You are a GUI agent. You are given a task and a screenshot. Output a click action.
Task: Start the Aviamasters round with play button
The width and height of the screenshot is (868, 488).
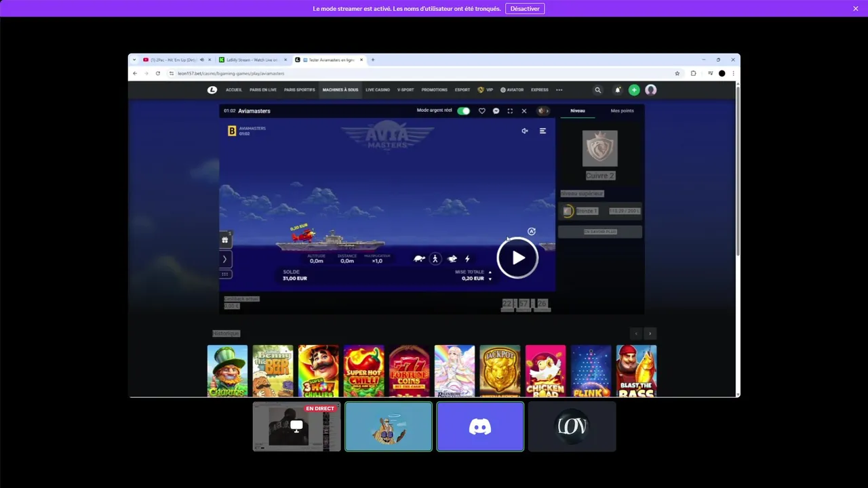tap(517, 258)
